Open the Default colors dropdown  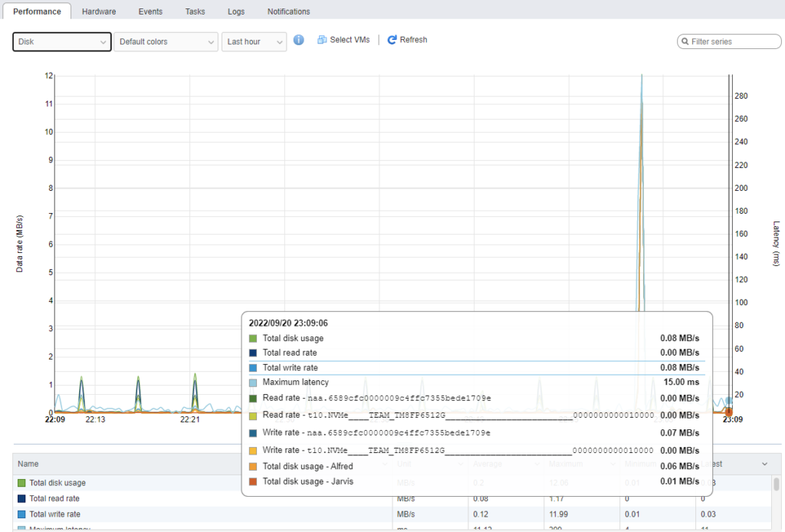[165, 41]
